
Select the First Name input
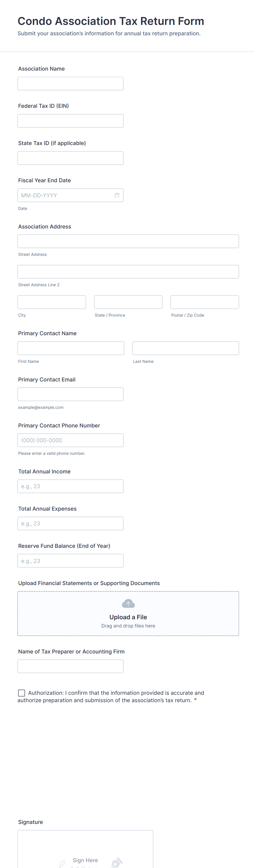pos(71,348)
